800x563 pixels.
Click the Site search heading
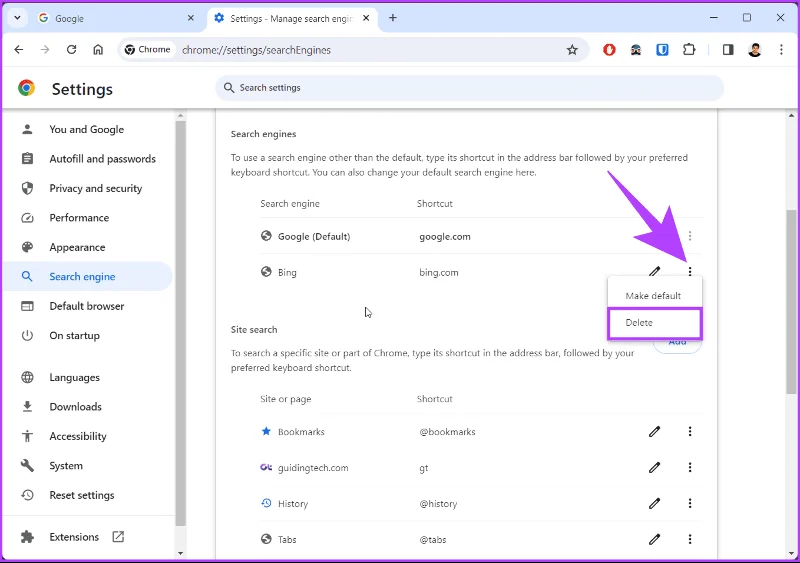click(x=254, y=330)
